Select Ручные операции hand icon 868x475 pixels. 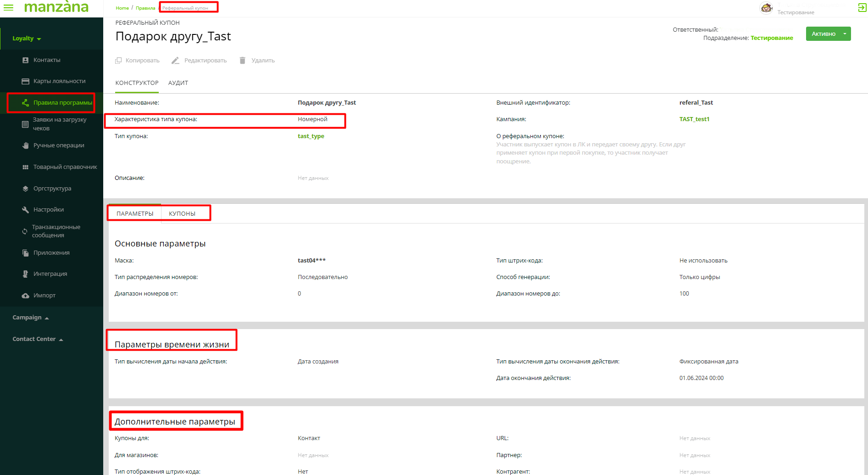click(26, 145)
